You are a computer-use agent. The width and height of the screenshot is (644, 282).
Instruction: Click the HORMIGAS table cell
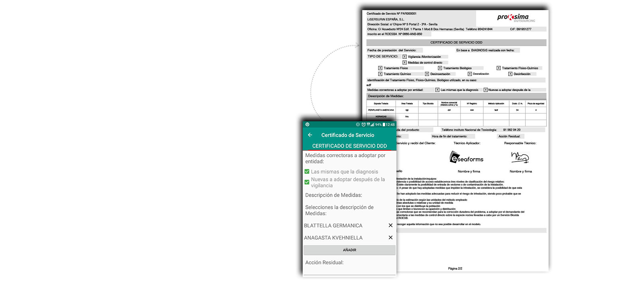pyautogui.click(x=381, y=116)
